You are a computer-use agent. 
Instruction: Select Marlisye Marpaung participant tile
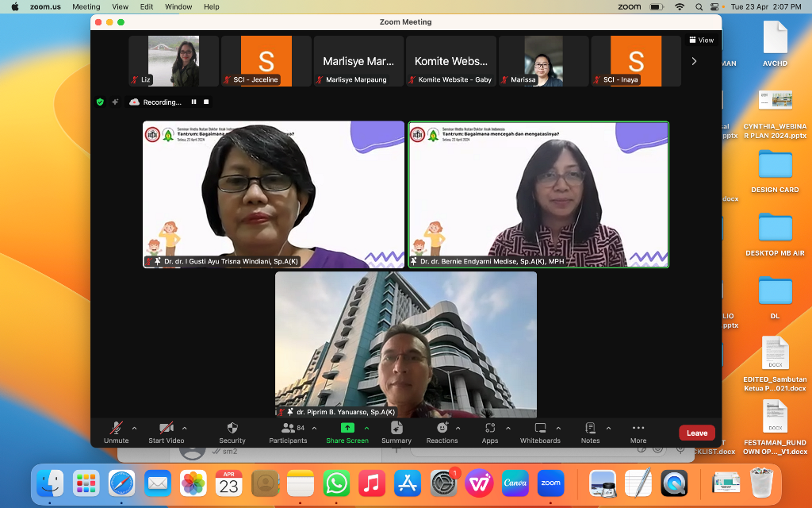click(x=358, y=60)
